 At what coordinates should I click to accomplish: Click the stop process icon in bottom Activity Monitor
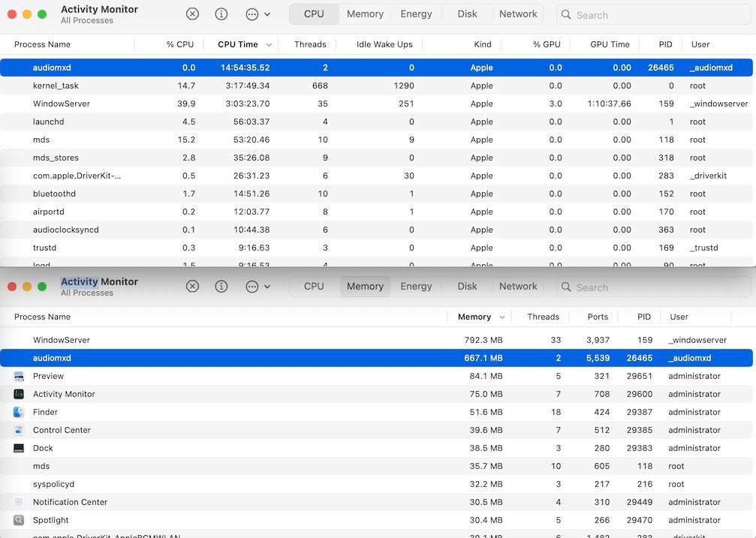(x=192, y=287)
